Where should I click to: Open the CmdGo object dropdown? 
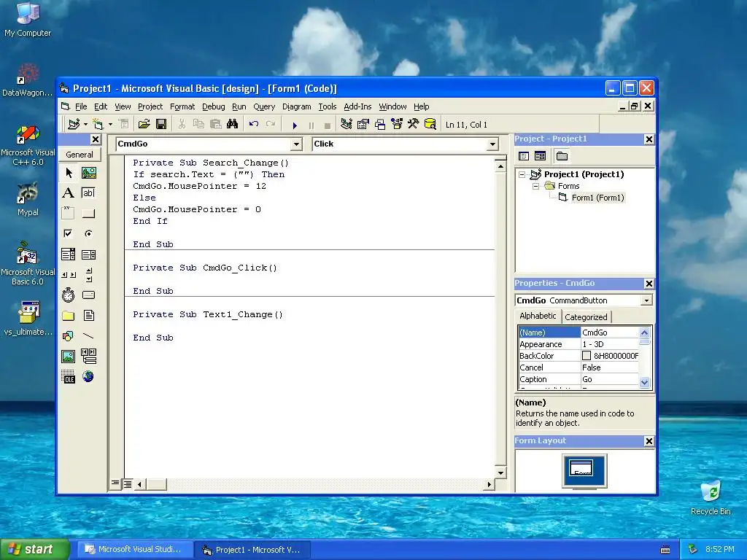click(296, 144)
